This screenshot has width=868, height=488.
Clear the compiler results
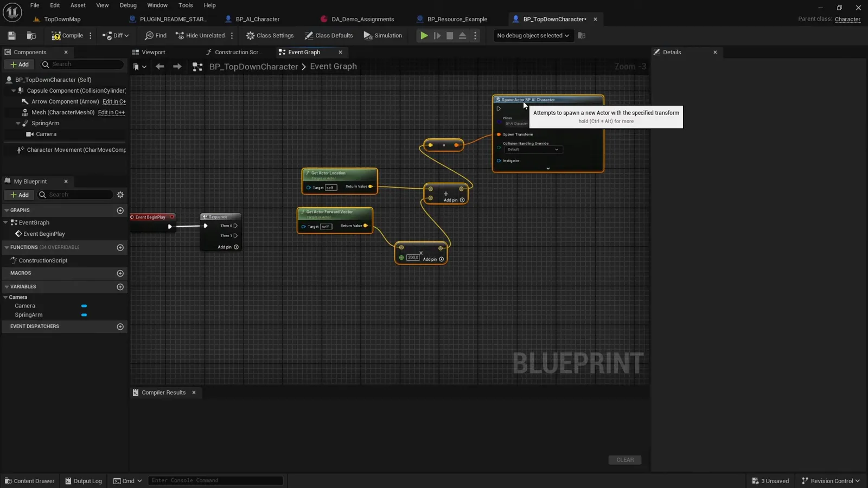pyautogui.click(x=625, y=460)
